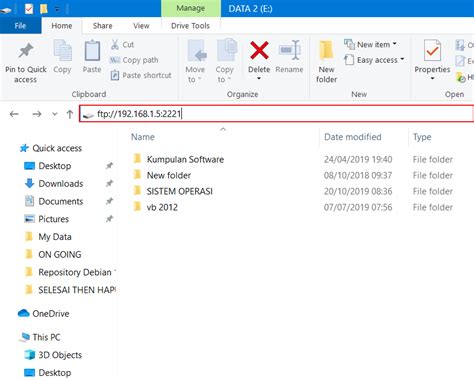Open Customize Quick Access Toolbar dropdown
This screenshot has height=380, width=474.
tap(57, 9)
